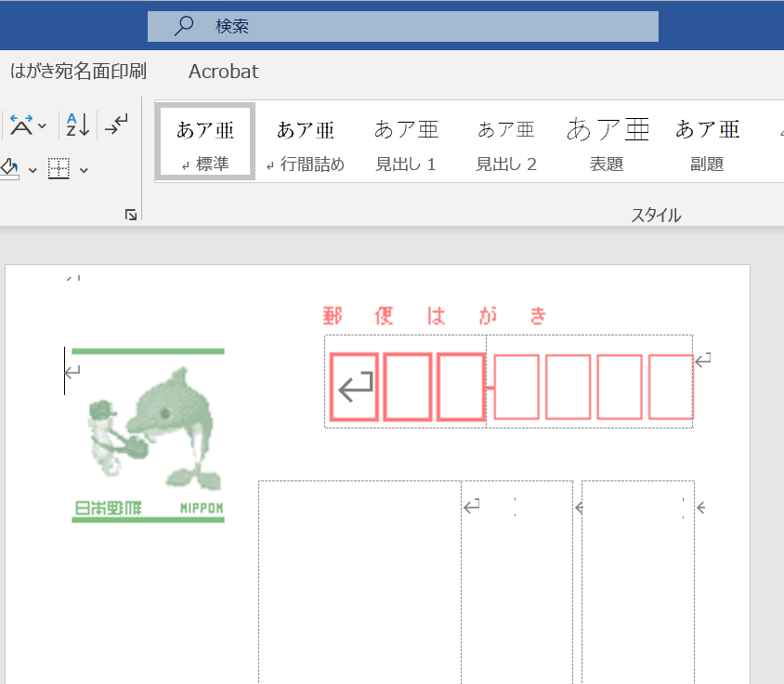Select the 見出し 1 style

click(406, 141)
